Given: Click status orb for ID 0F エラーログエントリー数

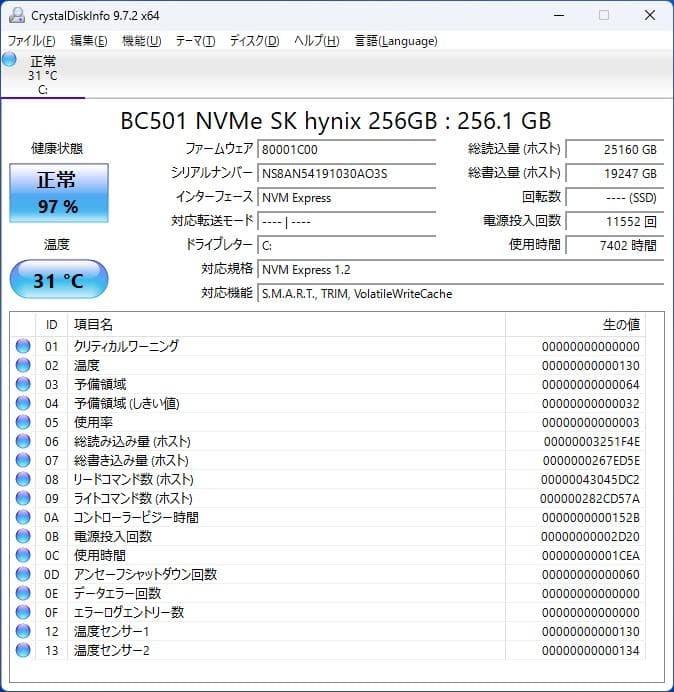Looking at the screenshot, I should tap(23, 612).
